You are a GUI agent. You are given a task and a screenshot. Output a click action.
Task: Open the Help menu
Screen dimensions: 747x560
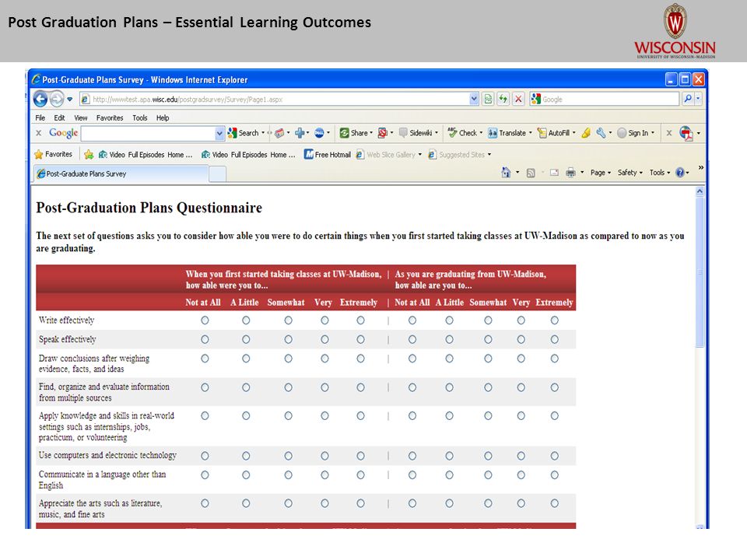163,117
